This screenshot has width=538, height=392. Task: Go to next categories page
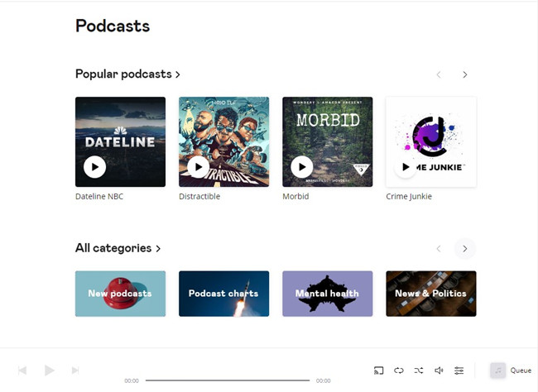[465, 249]
